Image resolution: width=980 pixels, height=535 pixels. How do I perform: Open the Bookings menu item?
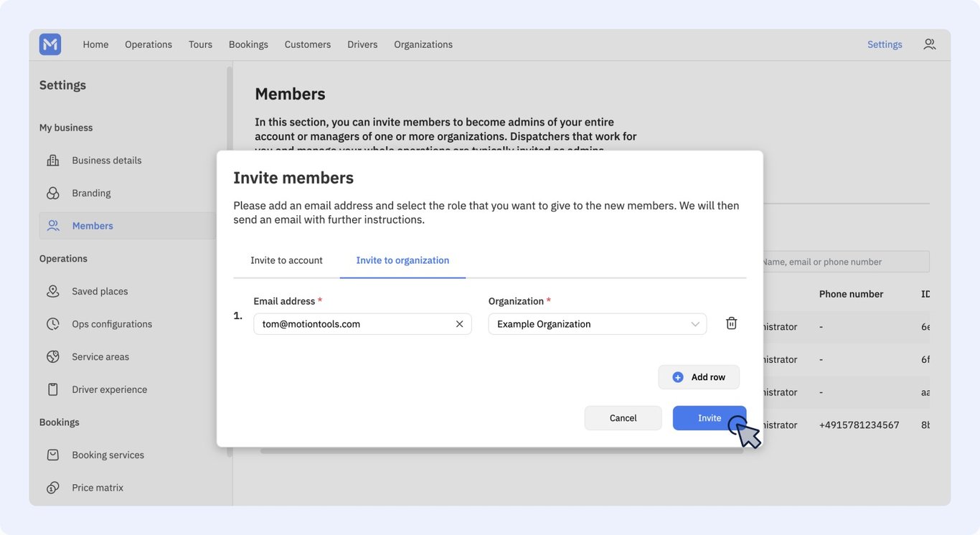coord(248,44)
